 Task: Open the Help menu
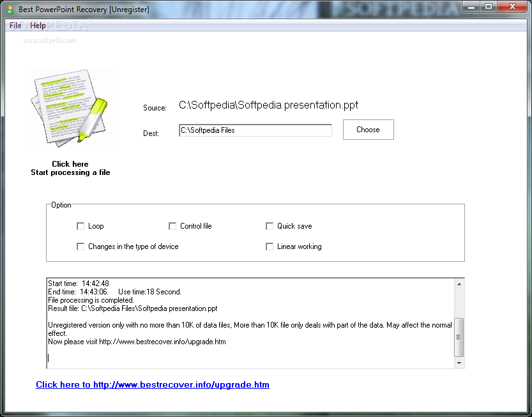38,26
